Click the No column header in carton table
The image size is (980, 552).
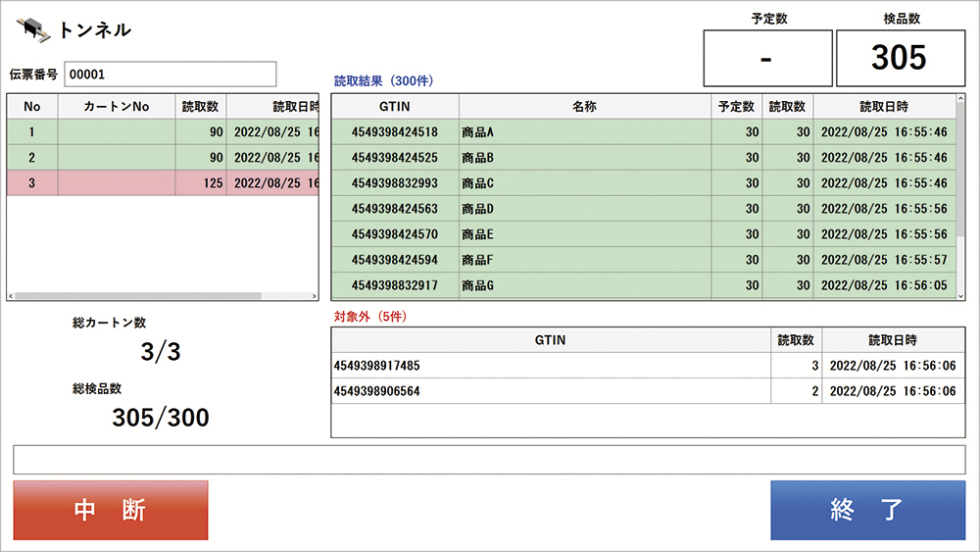pos(32,106)
